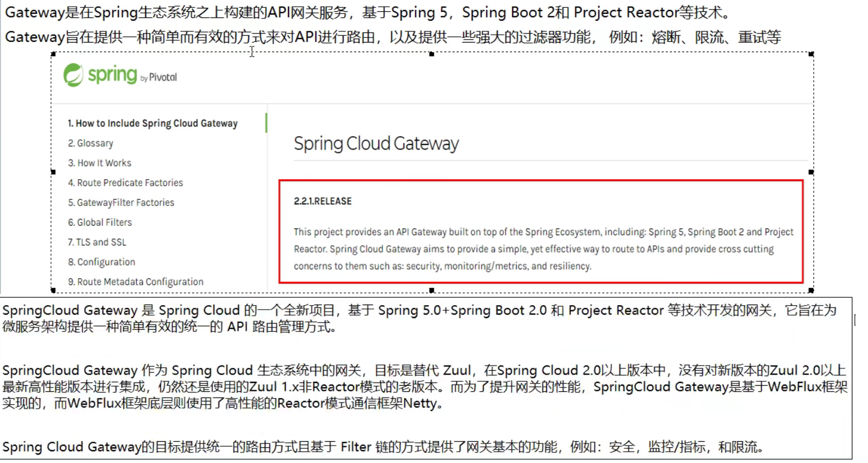Click the top-center resize handle of the image
868x463 pixels.
point(431,54)
